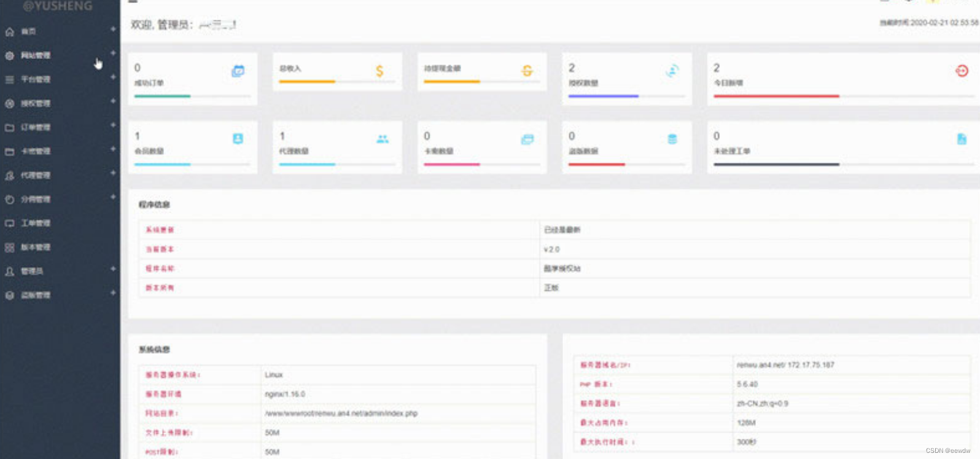Screen dimensions: 980x459
Task: Expand the 授权管理 submenu plus sign
Action: click(113, 101)
